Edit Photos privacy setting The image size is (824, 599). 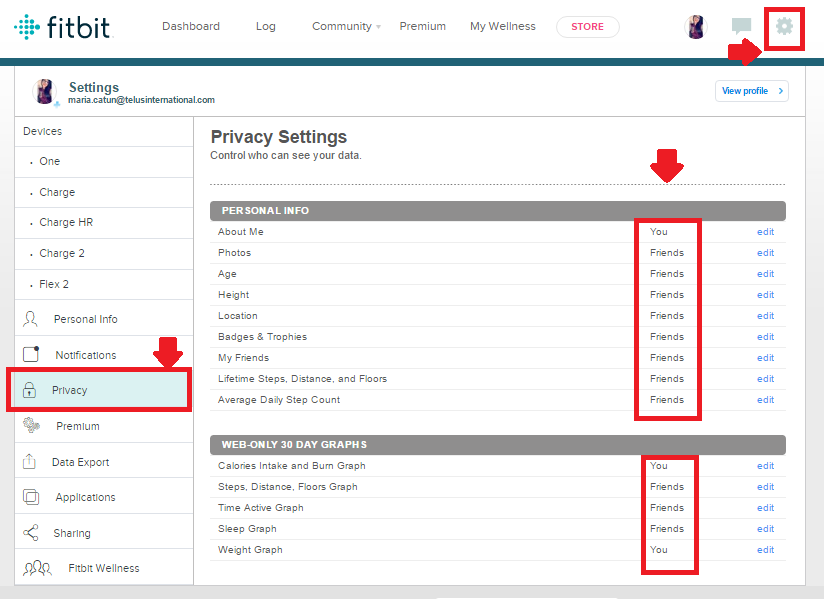(x=765, y=253)
